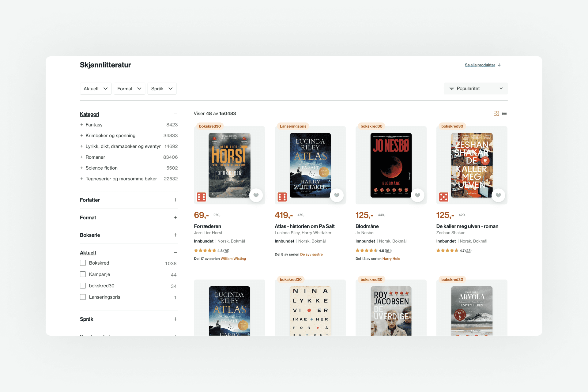Select the Fantasy category label
This screenshot has width=588, height=392.
click(x=94, y=125)
